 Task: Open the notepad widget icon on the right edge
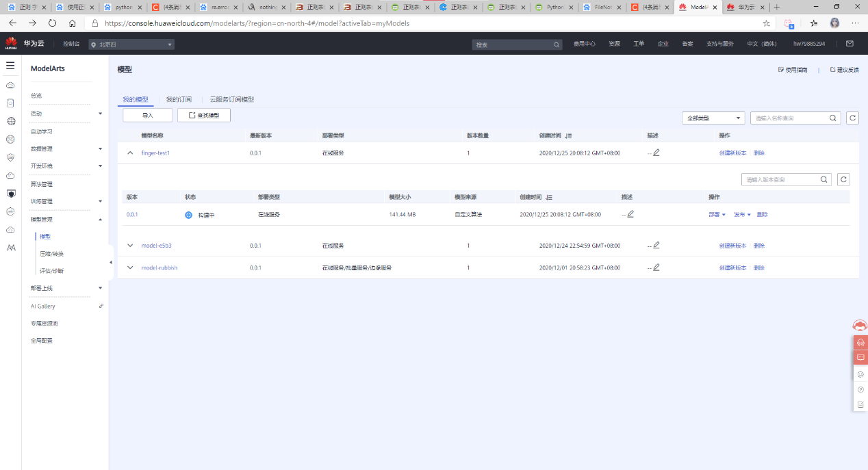860,404
